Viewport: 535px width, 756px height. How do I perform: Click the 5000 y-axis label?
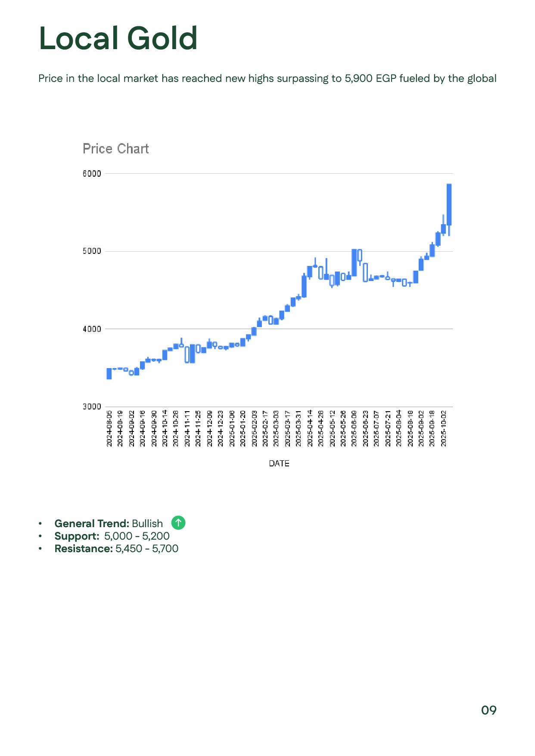(x=92, y=251)
